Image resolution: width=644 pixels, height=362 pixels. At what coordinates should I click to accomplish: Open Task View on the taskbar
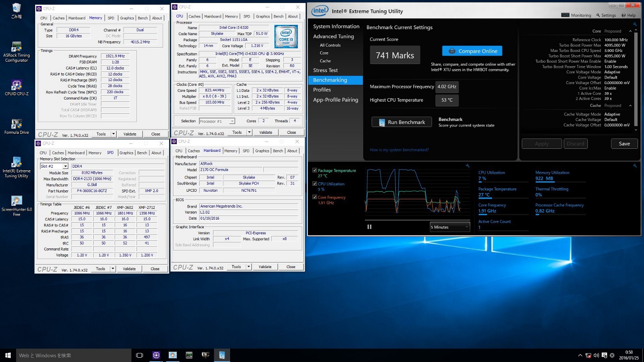coord(140,355)
